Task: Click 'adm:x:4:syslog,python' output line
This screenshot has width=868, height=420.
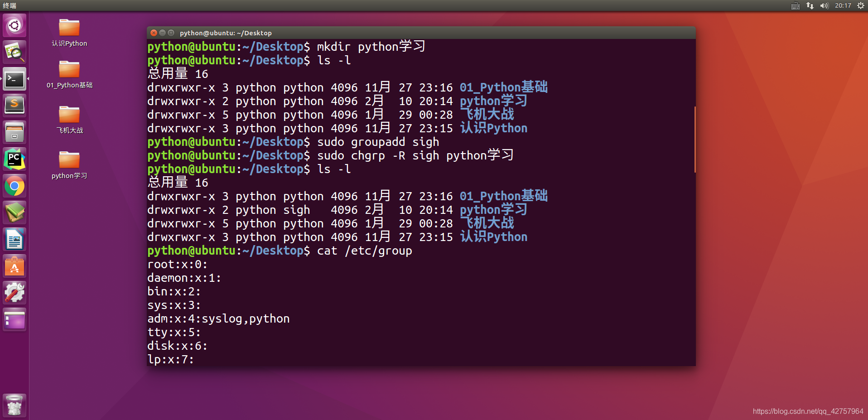Action: pyautogui.click(x=218, y=319)
